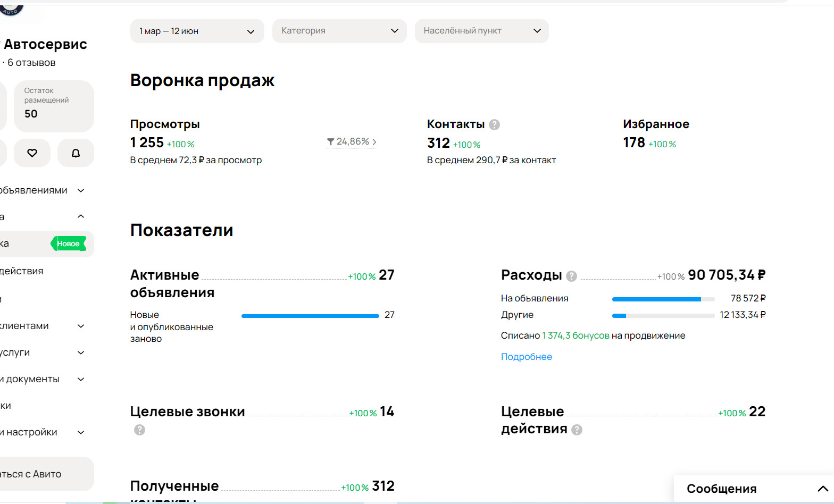Click the total Расходы amount 90 705,34 ₽
This screenshot has height=504, width=834.
point(727,275)
